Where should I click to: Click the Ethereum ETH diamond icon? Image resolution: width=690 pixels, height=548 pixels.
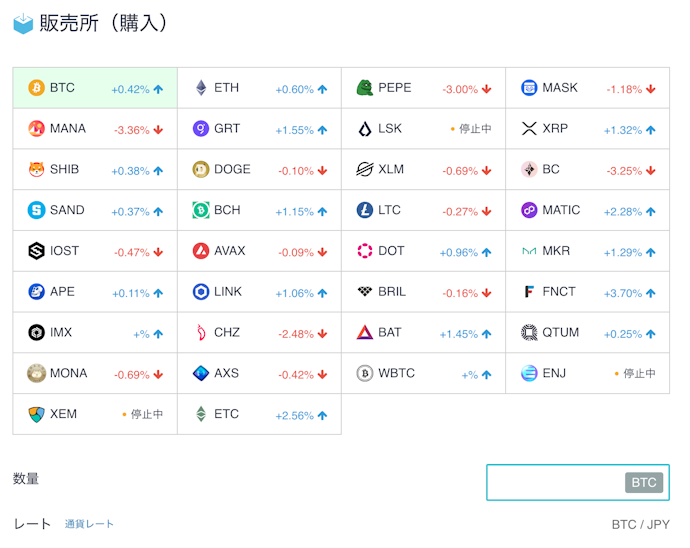pyautogui.click(x=201, y=88)
